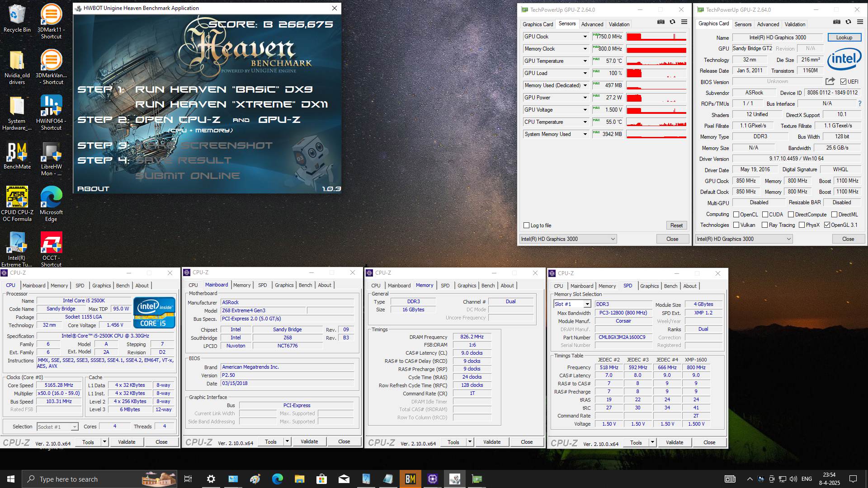The height and width of the screenshot is (488, 868).
Task: Open the BenchMate desktop icon
Action: tap(17, 156)
